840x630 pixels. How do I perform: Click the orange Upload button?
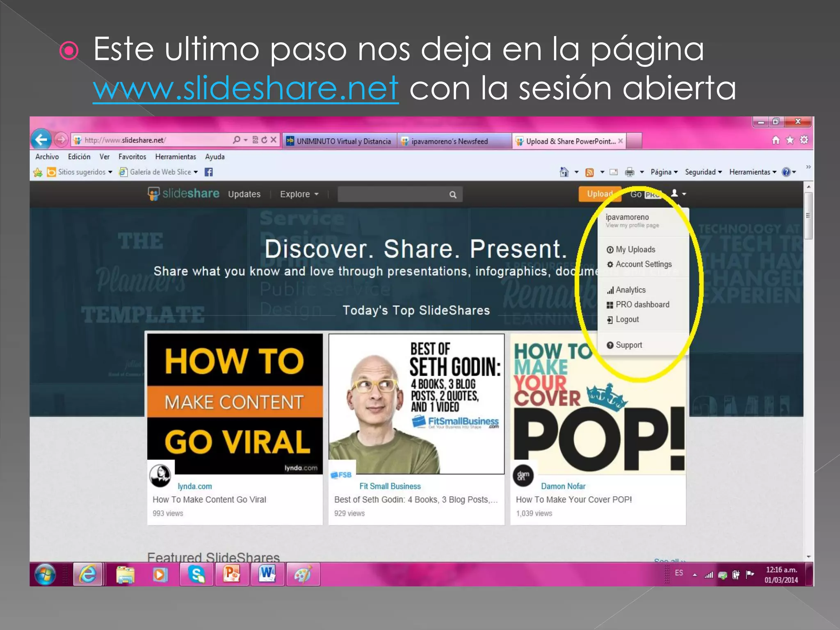point(600,194)
